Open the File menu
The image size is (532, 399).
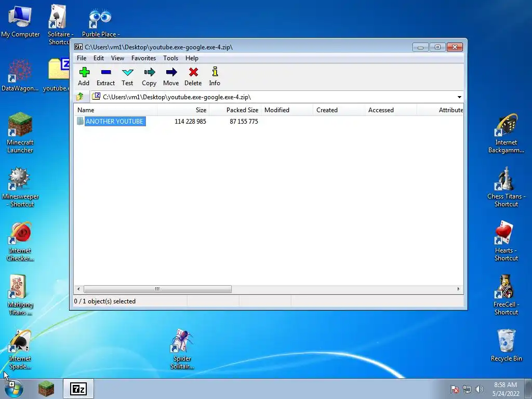[x=82, y=58]
